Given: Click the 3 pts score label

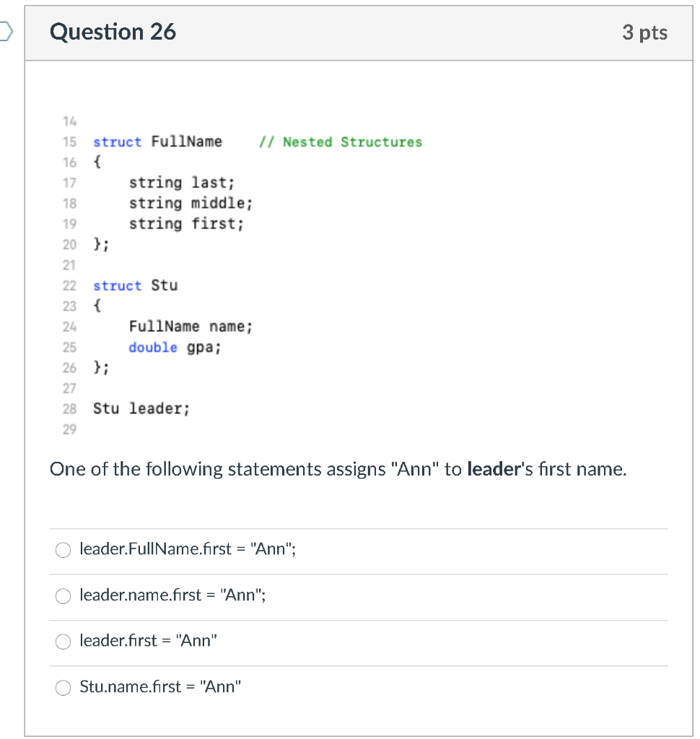Looking at the screenshot, I should click(644, 32).
